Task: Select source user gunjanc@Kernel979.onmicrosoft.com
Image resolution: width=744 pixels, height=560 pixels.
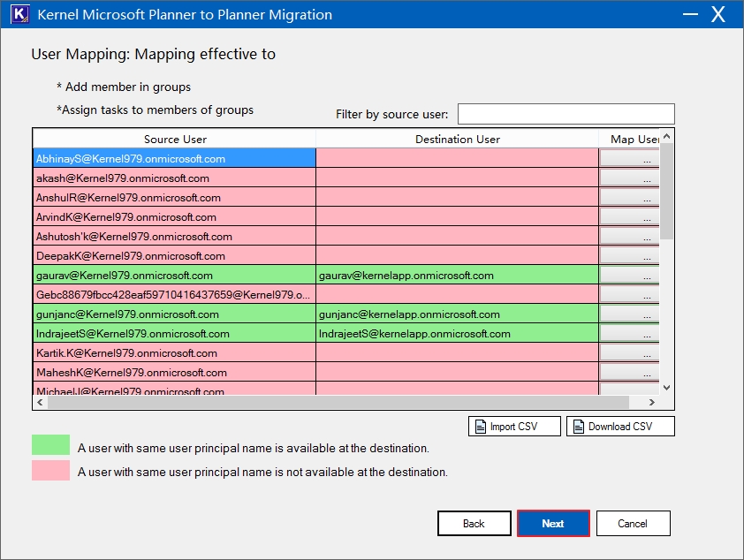Action: click(x=175, y=314)
